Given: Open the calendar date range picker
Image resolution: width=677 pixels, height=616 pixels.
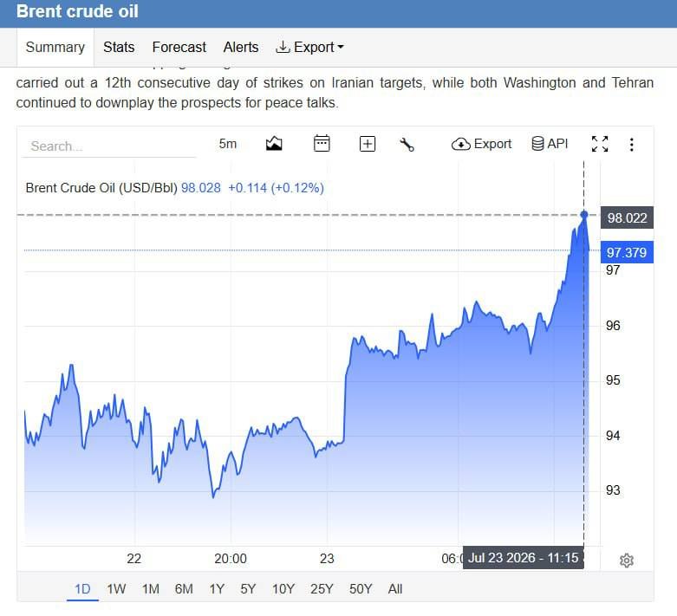Looking at the screenshot, I should (x=322, y=143).
